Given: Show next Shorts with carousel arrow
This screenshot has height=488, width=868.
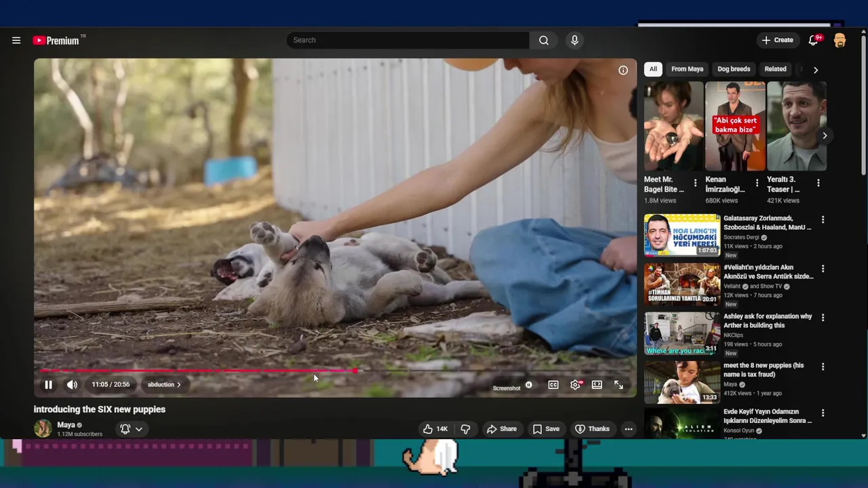Looking at the screenshot, I should pos(825,136).
